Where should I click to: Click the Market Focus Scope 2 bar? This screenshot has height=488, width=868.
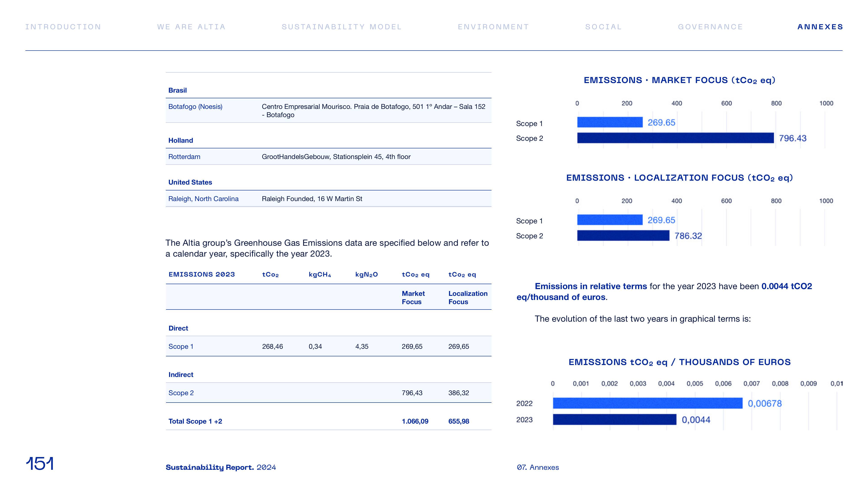pyautogui.click(x=675, y=138)
